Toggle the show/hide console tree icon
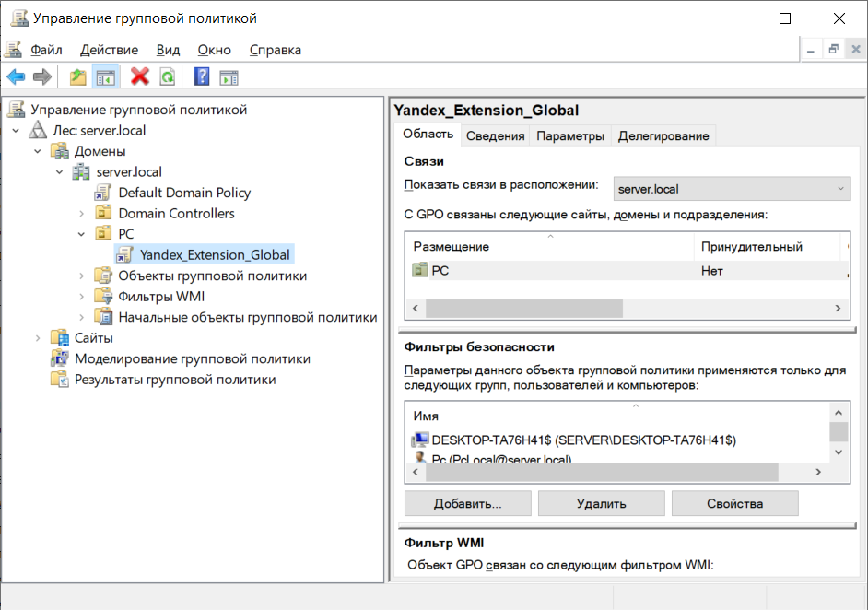This screenshot has width=868, height=610. (x=106, y=76)
